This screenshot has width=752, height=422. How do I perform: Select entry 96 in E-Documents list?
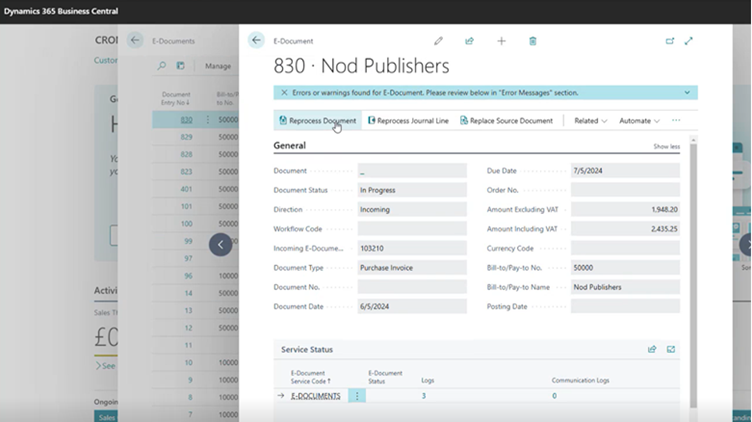(188, 276)
